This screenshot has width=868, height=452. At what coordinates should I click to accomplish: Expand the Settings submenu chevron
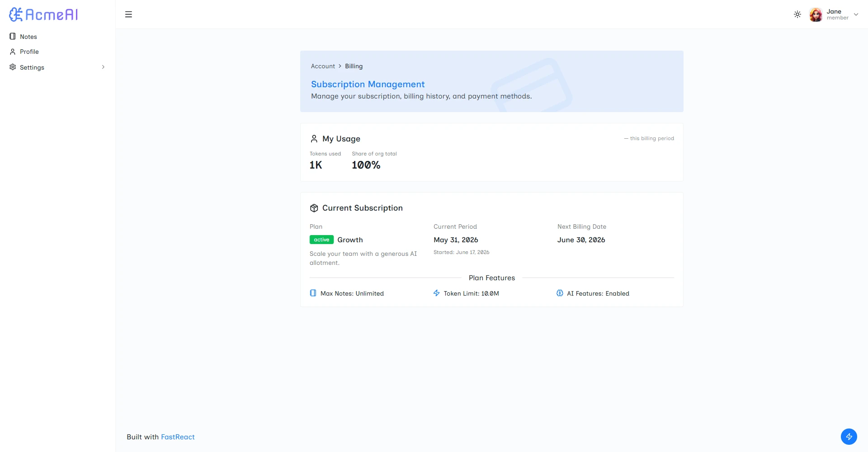point(103,67)
